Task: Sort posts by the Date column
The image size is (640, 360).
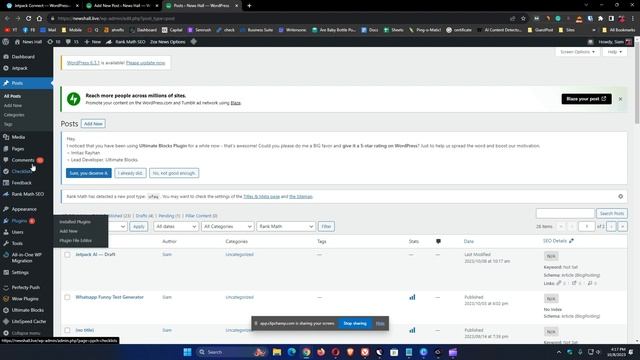Action: point(469,242)
